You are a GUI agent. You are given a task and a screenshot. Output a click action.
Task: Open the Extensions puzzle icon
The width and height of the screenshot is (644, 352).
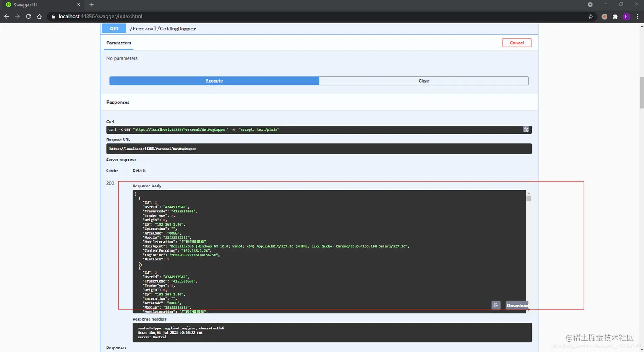coord(615,17)
